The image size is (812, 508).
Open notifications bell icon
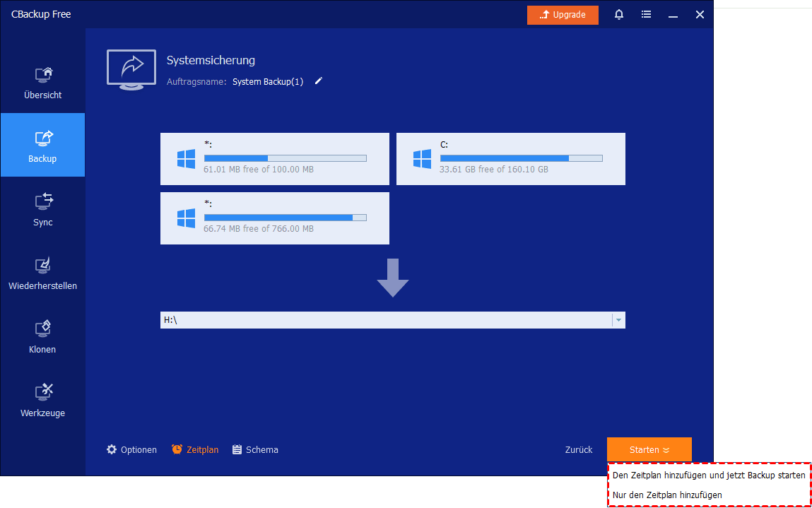[619, 15]
